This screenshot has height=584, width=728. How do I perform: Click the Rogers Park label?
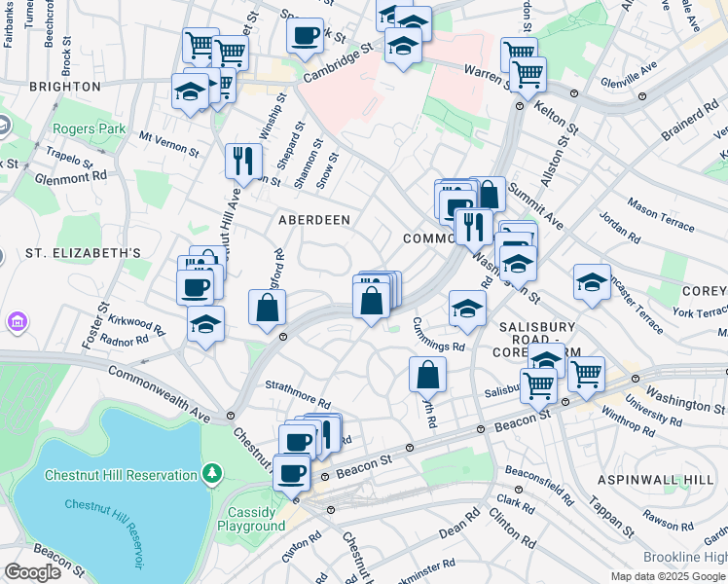click(x=89, y=128)
